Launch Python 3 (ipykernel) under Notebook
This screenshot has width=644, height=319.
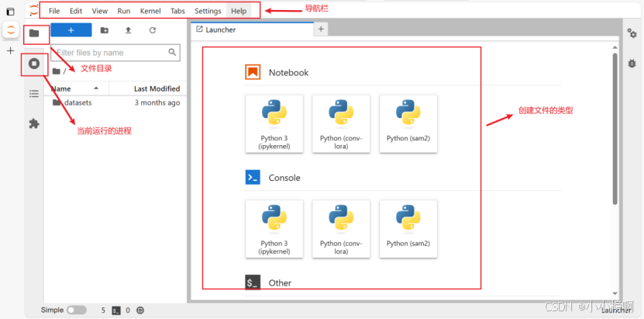(274, 124)
